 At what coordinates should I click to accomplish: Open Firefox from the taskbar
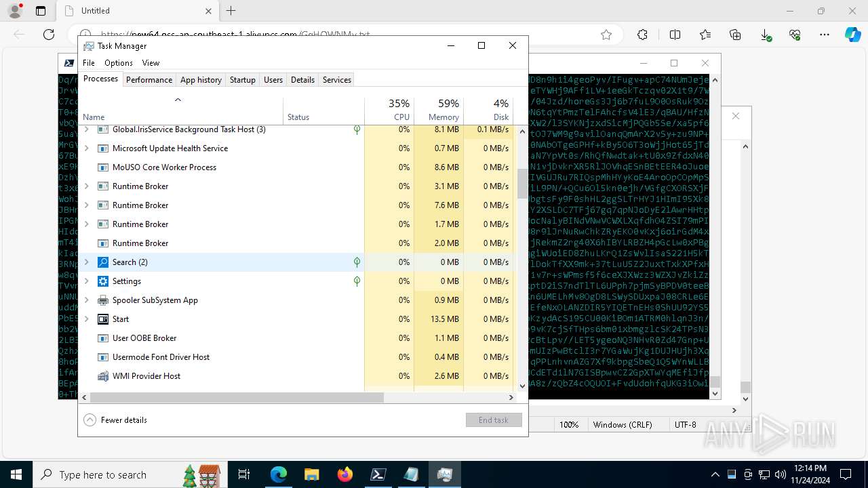tap(345, 474)
